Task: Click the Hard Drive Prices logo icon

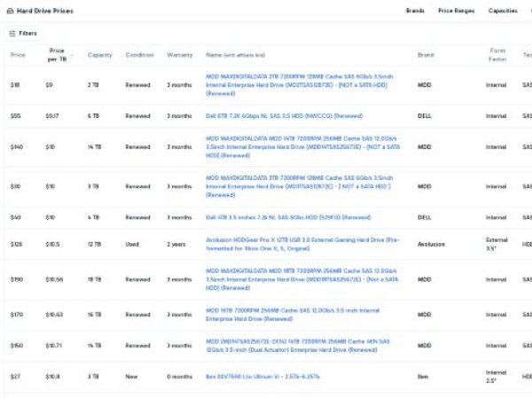Action: (x=11, y=11)
